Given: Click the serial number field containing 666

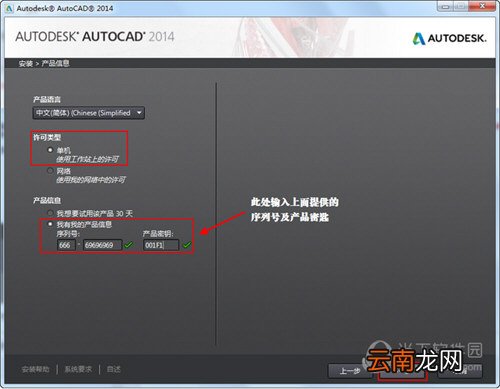Looking at the screenshot, I should 66,245.
